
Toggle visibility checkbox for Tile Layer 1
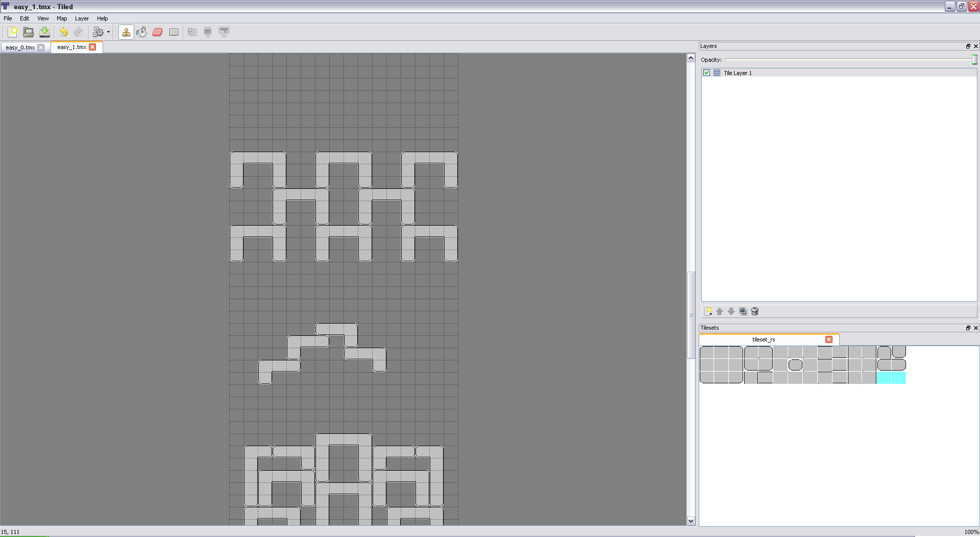pyautogui.click(x=706, y=73)
